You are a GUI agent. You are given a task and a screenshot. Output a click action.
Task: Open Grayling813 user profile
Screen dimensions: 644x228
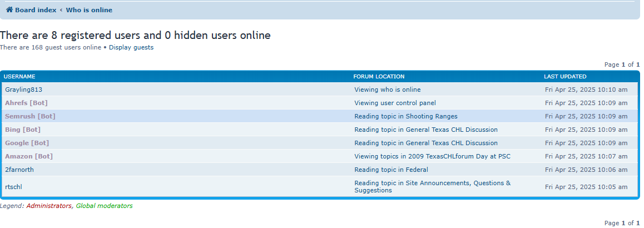[x=24, y=90]
